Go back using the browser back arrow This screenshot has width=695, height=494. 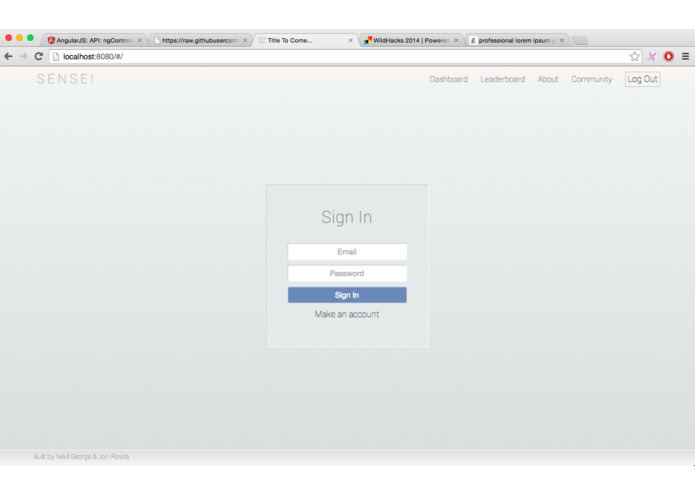click(x=8, y=56)
